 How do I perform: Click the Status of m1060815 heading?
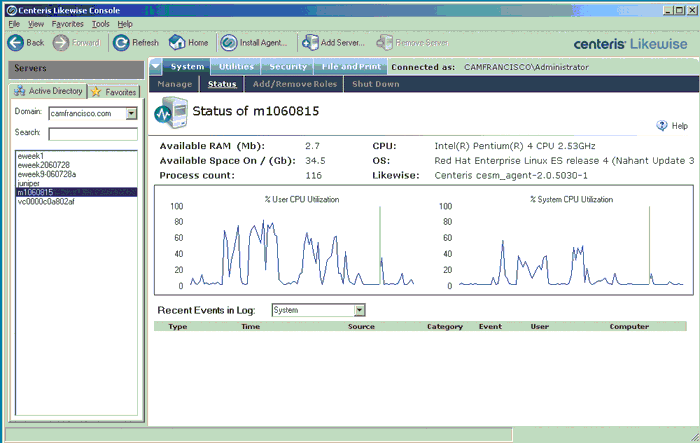256,111
